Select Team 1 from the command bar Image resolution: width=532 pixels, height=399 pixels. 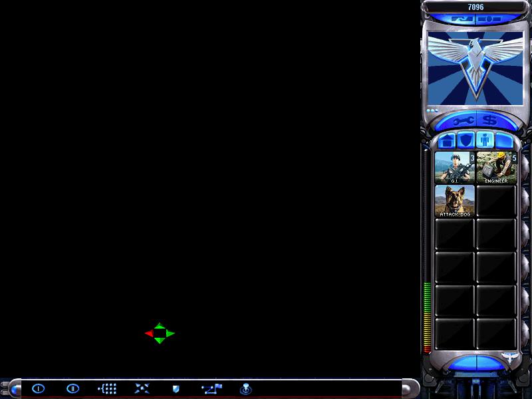click(39, 388)
